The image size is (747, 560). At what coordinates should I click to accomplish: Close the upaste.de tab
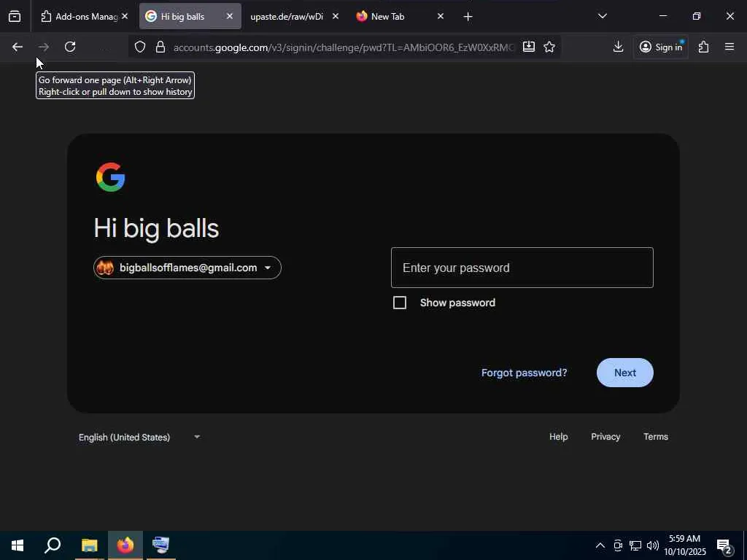[336, 17]
